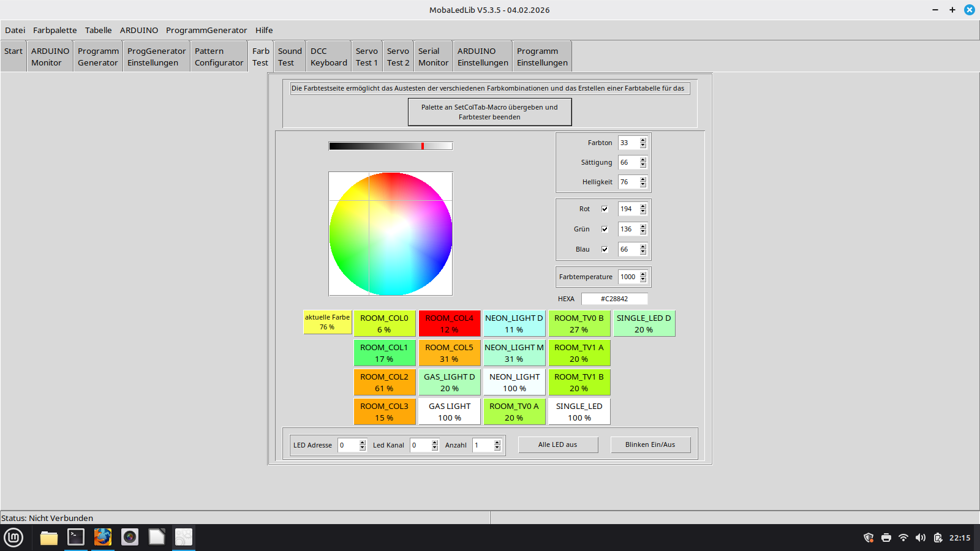Uncheck the Rot channel checkbox
Viewport: 980px width, 551px height.
click(605, 209)
